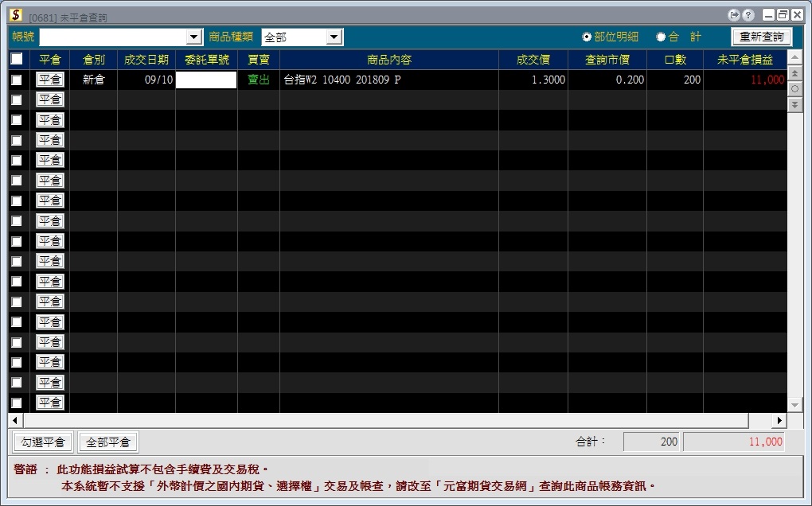Click the 委託單號 column header
This screenshot has height=506, width=812.
(x=207, y=60)
